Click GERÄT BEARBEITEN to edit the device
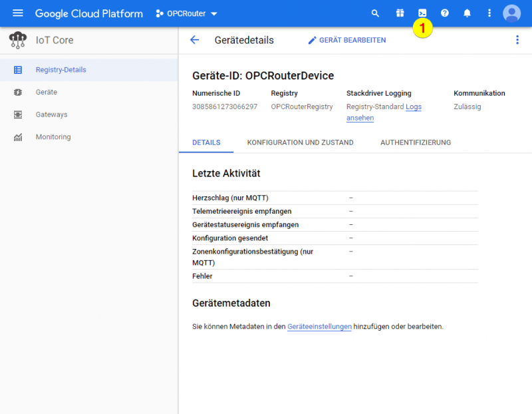The width and height of the screenshot is (532, 414). coord(346,40)
